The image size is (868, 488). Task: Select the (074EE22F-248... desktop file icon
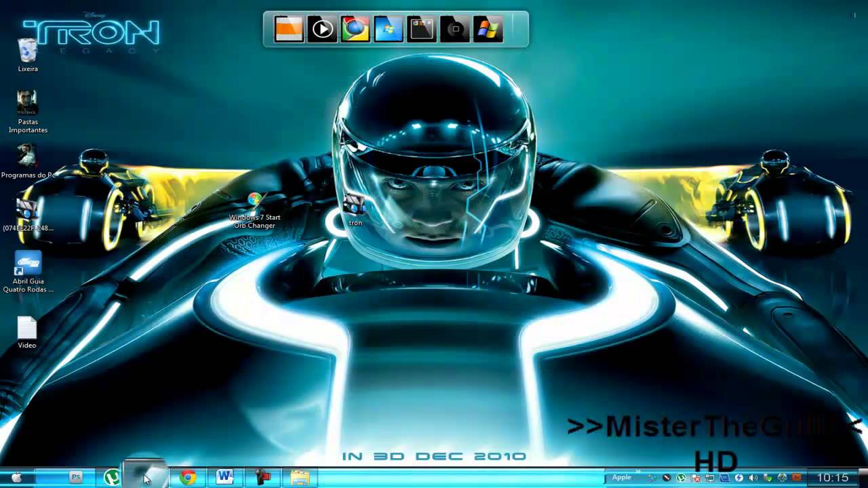click(27, 214)
